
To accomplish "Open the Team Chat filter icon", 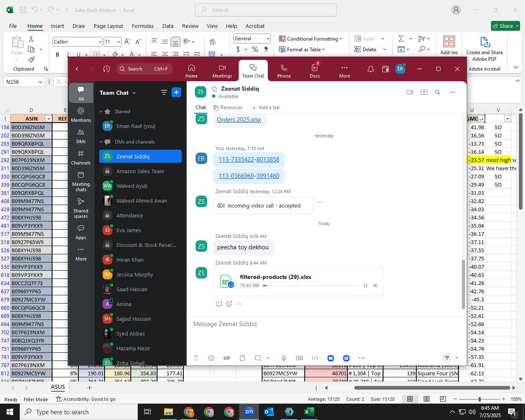I will (x=164, y=93).
